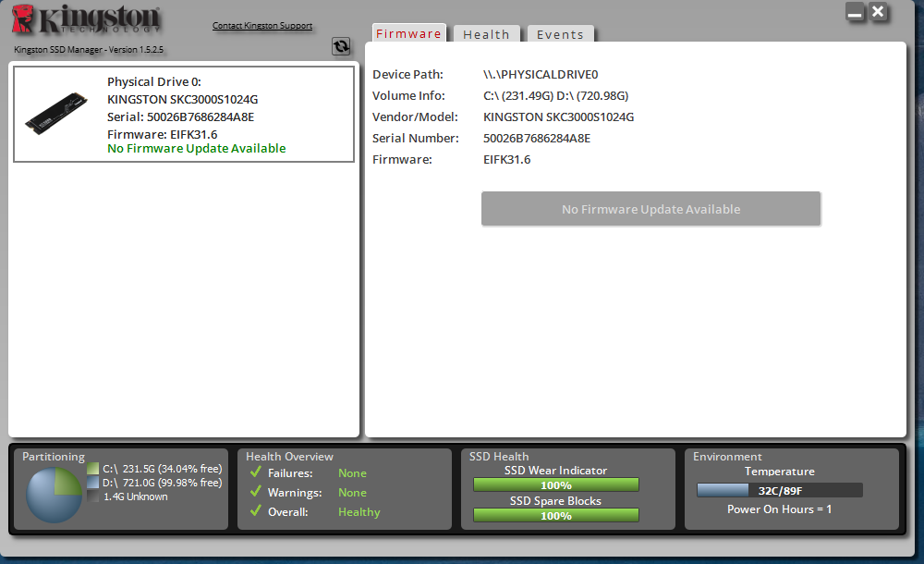Click the Unknown partition gray legend swatch
The height and width of the screenshot is (564, 924).
[x=92, y=497]
